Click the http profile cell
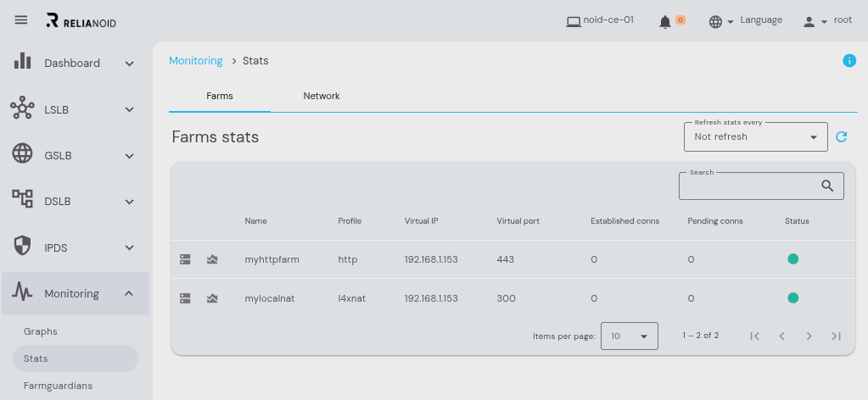The image size is (868, 400). tap(348, 259)
